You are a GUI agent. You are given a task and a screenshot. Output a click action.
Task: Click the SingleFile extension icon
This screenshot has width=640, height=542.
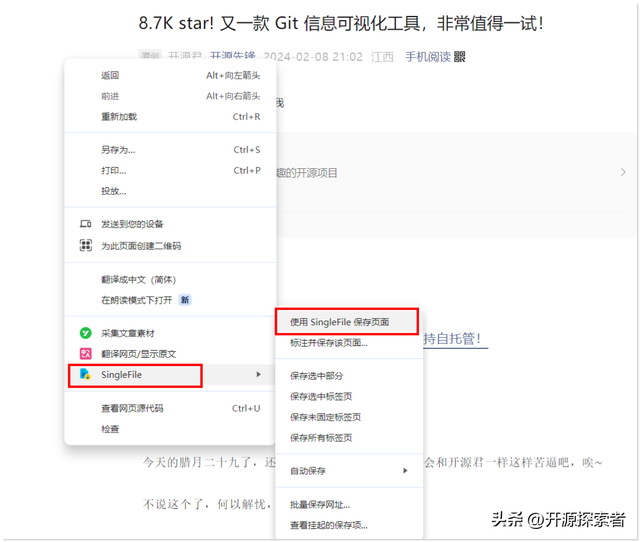coord(85,374)
